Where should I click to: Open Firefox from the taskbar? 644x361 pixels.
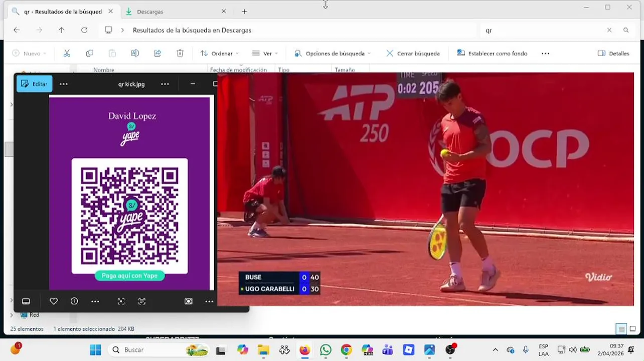click(304, 349)
